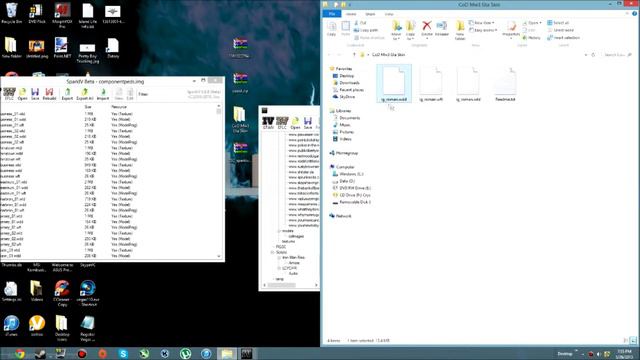Click Videos library in navigation pane
Viewport: 640px width, 360px height.
pos(342,139)
